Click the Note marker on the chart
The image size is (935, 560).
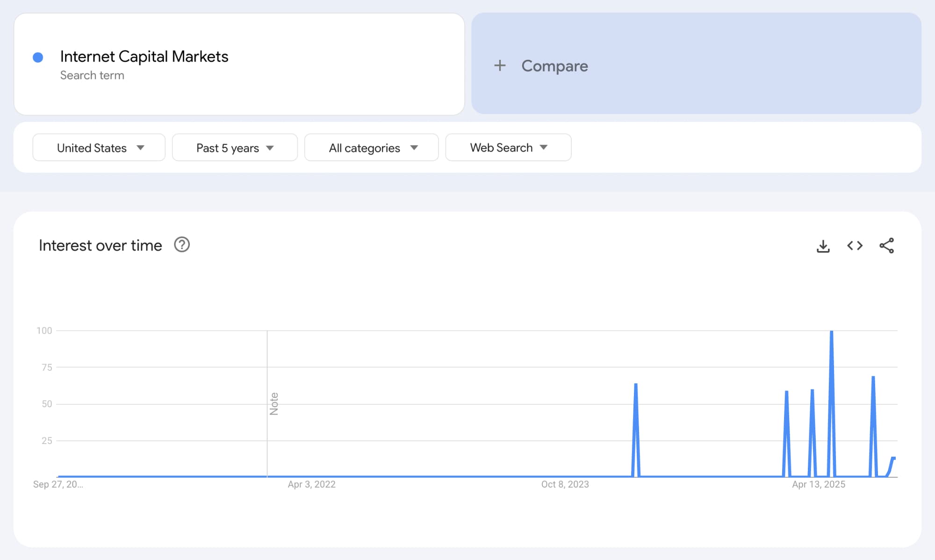click(274, 403)
